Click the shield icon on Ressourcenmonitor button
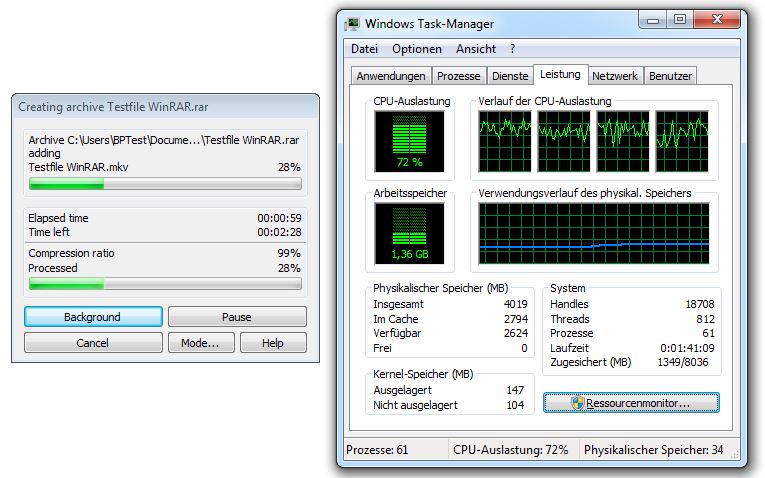Image resolution: width=765 pixels, height=478 pixels. pyautogui.click(x=578, y=403)
